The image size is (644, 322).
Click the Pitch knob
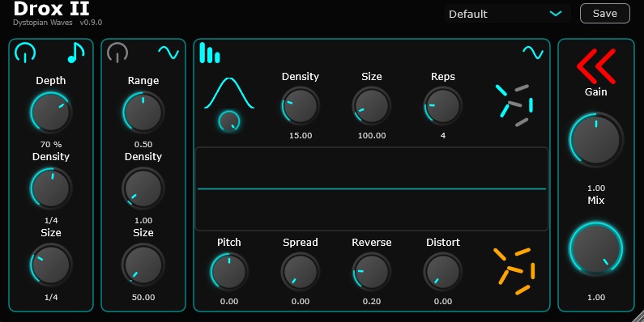coord(229,272)
